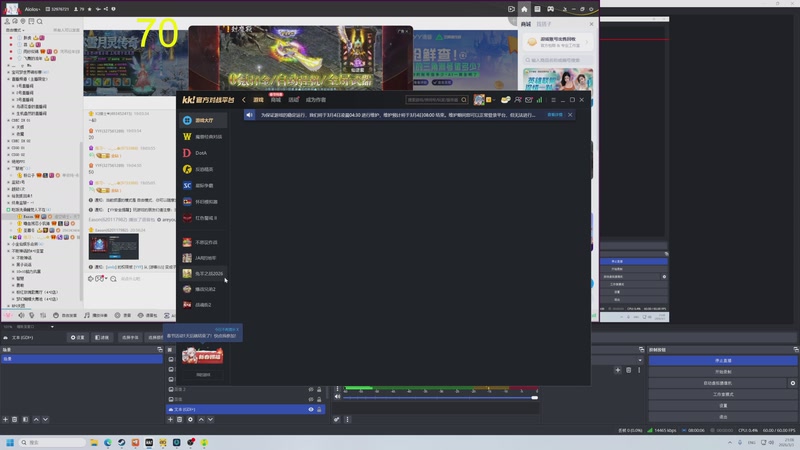The height and width of the screenshot is (450, 800).
Task: Open OBS preview scaling dropdown below preview
Action: pos(52,327)
